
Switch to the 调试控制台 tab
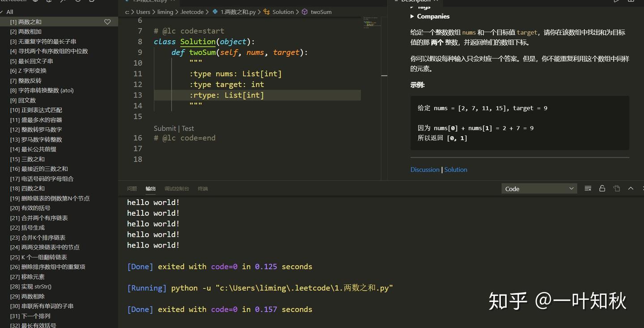point(176,189)
